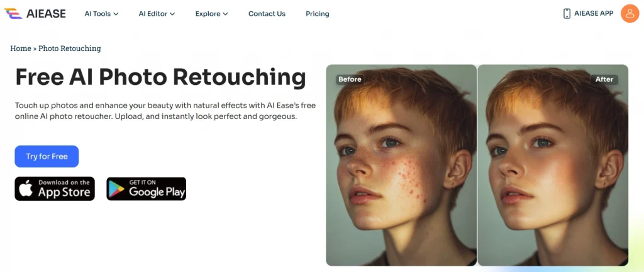Click the Photo Retouching breadcrumb text

point(69,48)
